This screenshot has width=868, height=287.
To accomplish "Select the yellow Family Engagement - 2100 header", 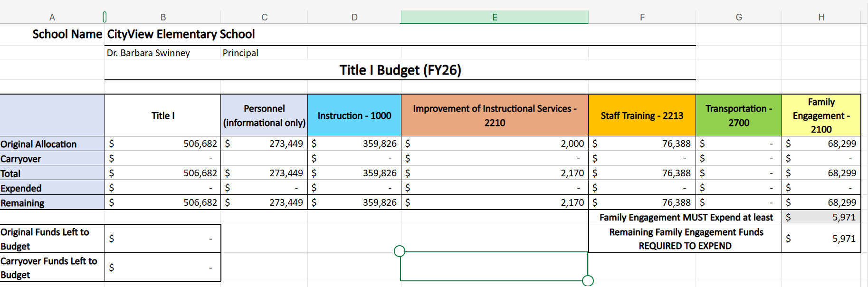I will (821, 115).
